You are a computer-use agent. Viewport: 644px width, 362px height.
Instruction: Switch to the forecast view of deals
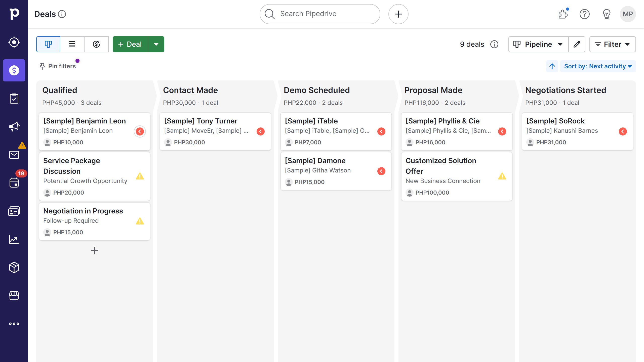[96, 44]
